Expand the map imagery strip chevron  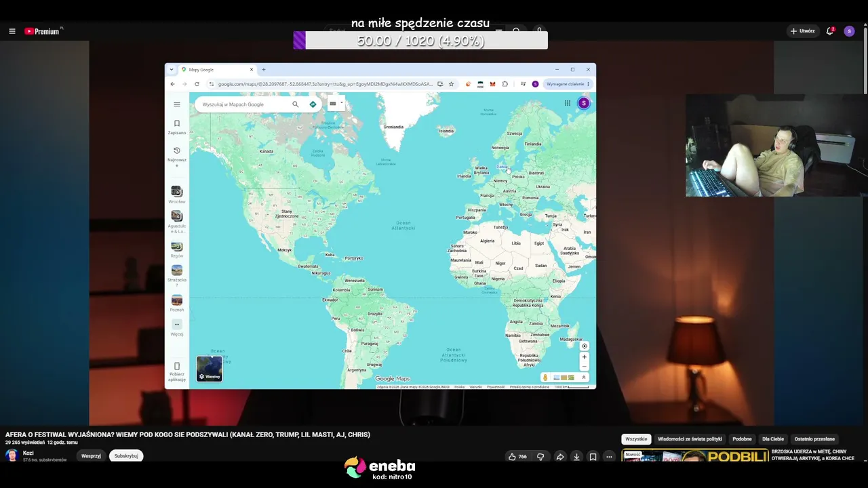(x=584, y=378)
